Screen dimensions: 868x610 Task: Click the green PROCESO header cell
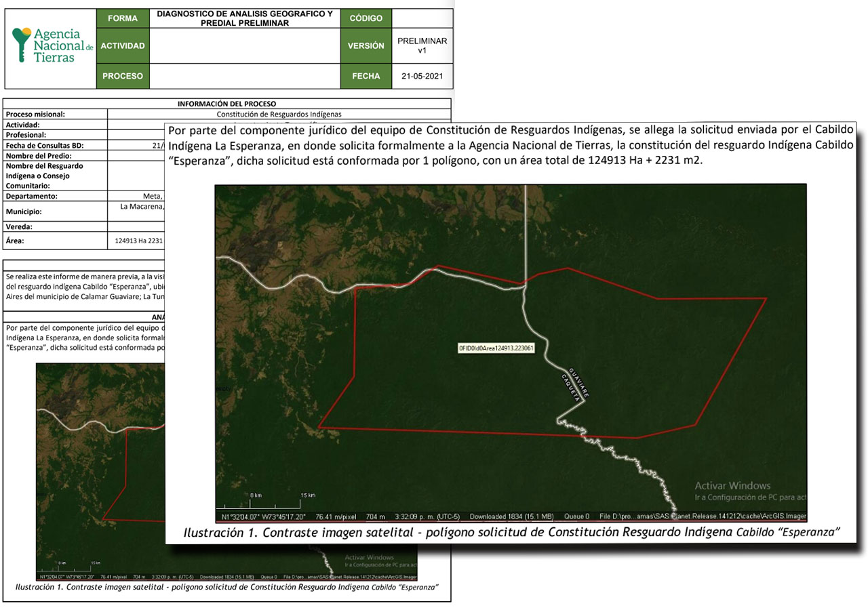click(x=122, y=76)
